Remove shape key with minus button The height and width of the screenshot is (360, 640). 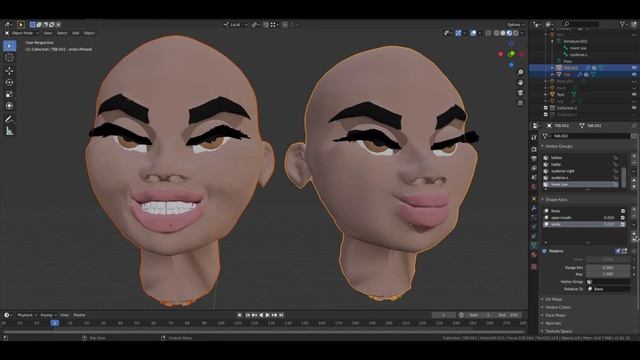634,217
